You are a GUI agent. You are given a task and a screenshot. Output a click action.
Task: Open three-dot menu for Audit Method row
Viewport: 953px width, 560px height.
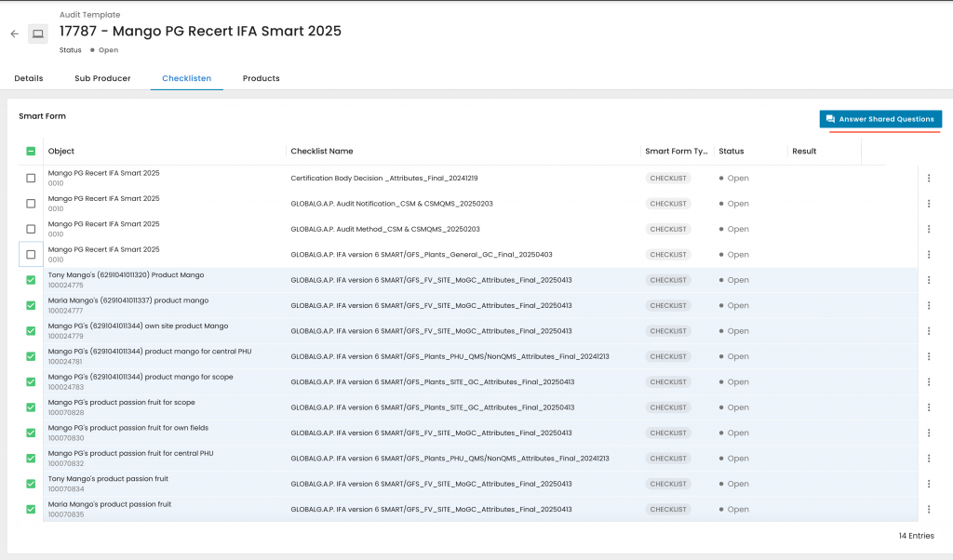tap(928, 229)
